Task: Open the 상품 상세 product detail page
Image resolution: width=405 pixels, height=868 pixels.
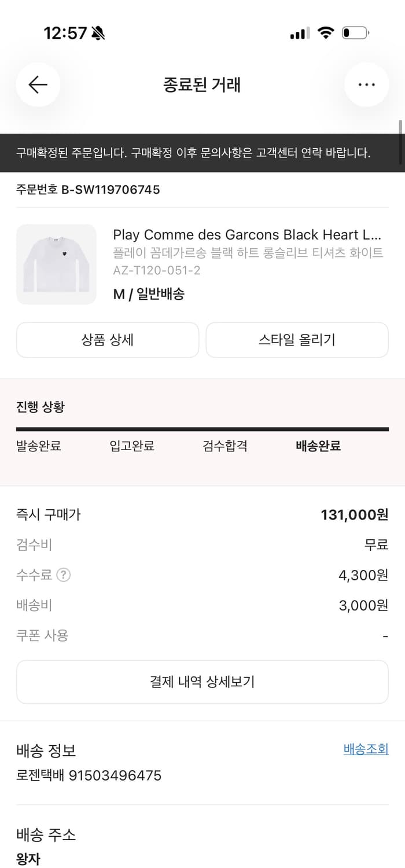Action: point(108,340)
